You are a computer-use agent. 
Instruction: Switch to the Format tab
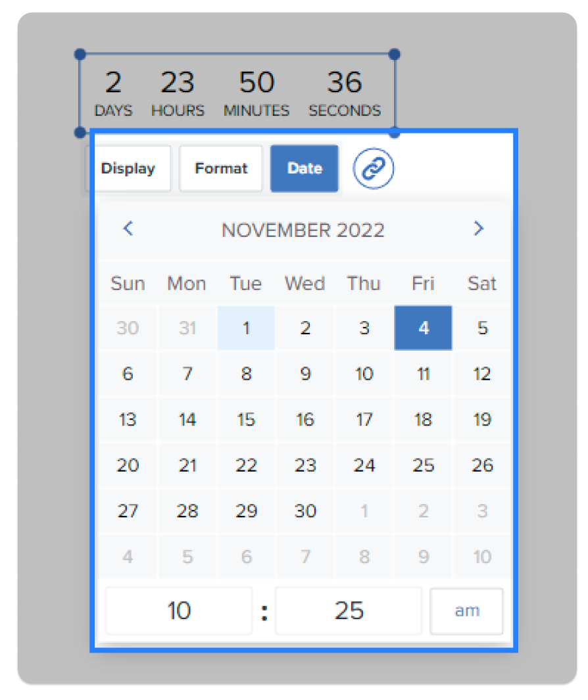tap(220, 168)
